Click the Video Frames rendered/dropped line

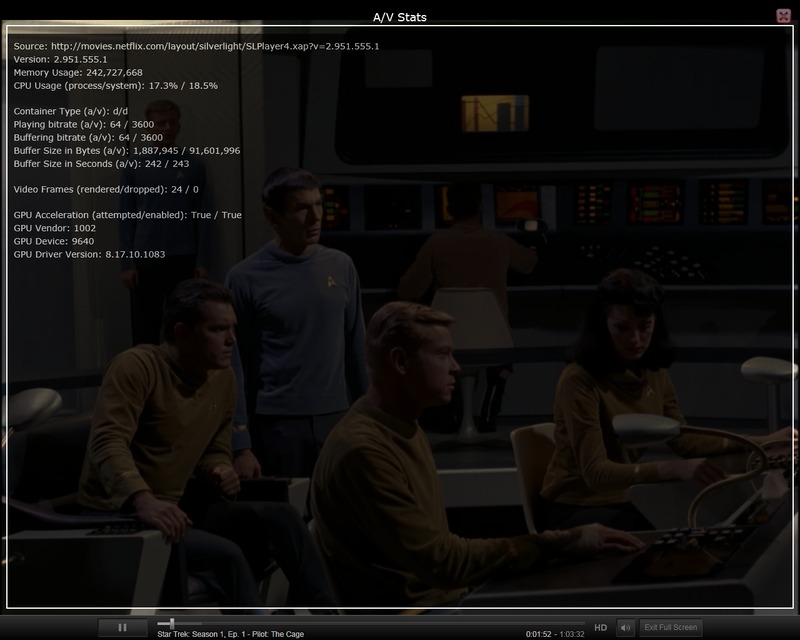click(x=106, y=189)
